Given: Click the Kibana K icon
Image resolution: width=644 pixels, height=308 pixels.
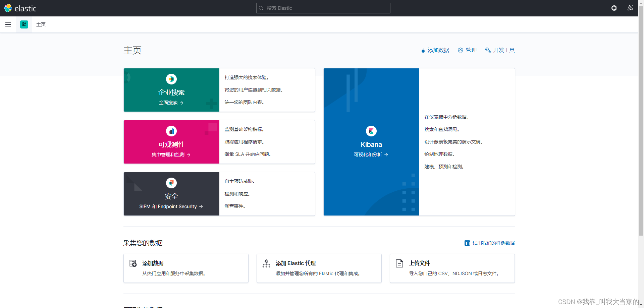Looking at the screenshot, I should 371,131.
